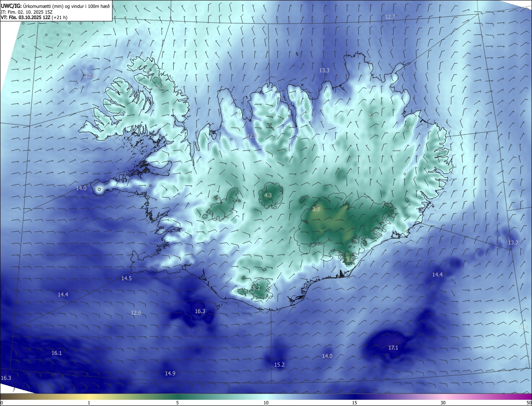Viewport: 532px width, 406px height.
Task: Click the title line 'UWC/IG: Úrkomumætti (mm) og vindur'
Action: pyautogui.click(x=55, y=6)
